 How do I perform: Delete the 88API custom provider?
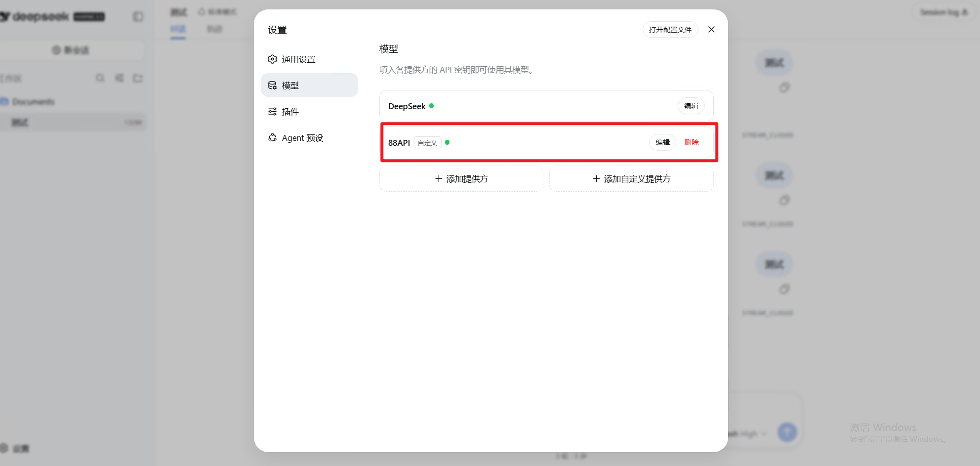(x=692, y=142)
